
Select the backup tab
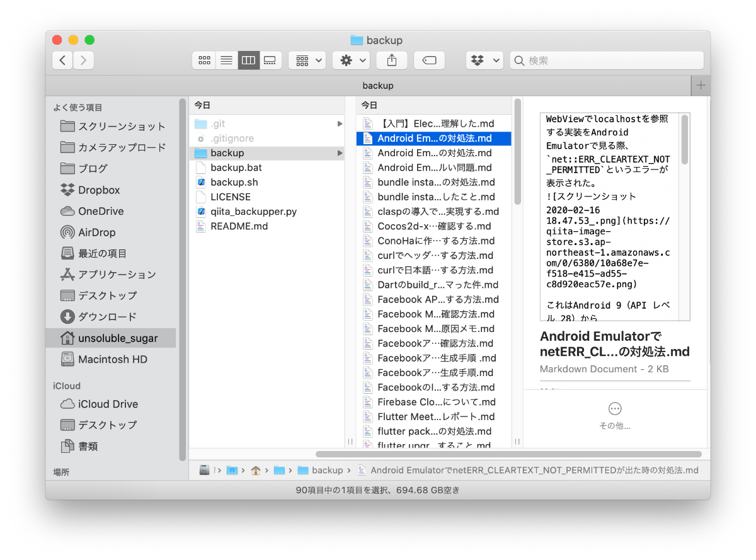pos(378,86)
